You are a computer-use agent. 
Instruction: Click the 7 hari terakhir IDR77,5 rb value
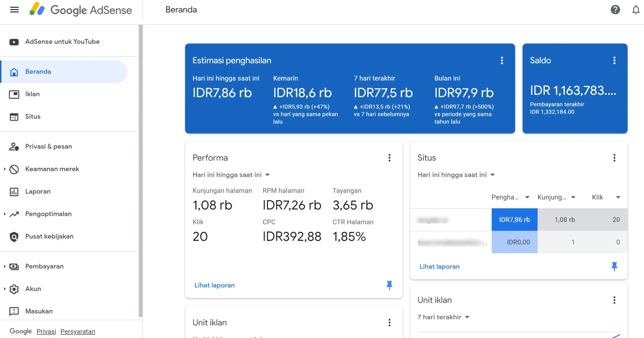[383, 93]
